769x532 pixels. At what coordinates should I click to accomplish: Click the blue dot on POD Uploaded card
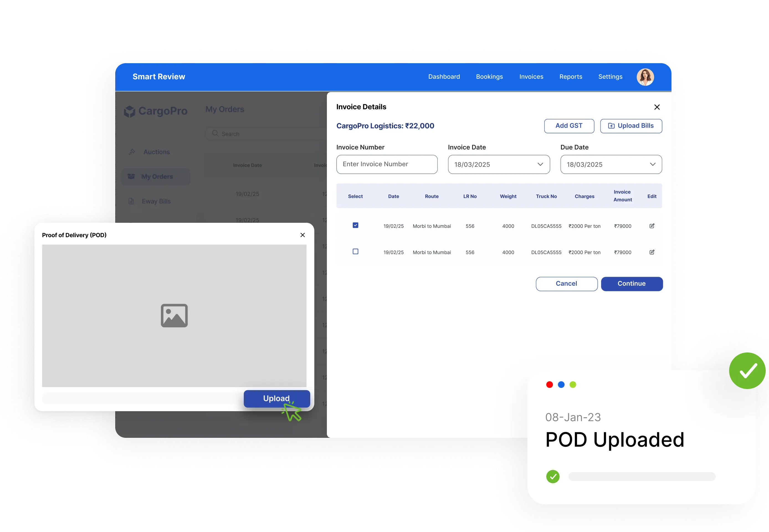pyautogui.click(x=561, y=385)
